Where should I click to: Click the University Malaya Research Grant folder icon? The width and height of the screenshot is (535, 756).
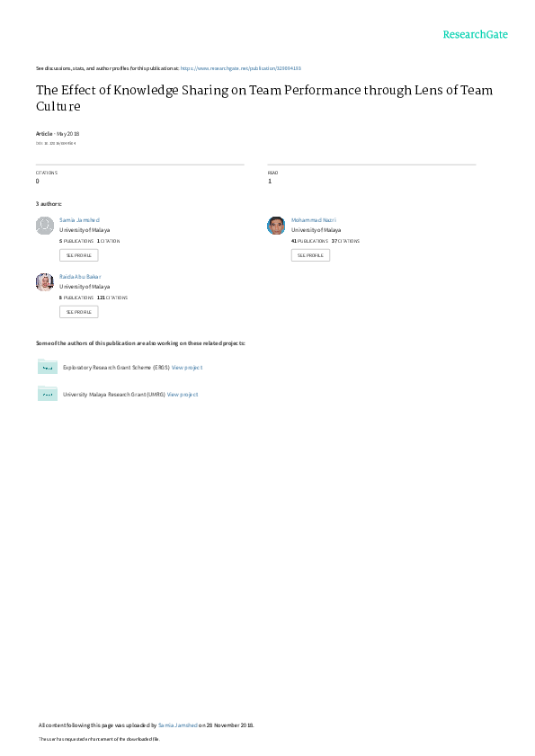(x=48, y=394)
